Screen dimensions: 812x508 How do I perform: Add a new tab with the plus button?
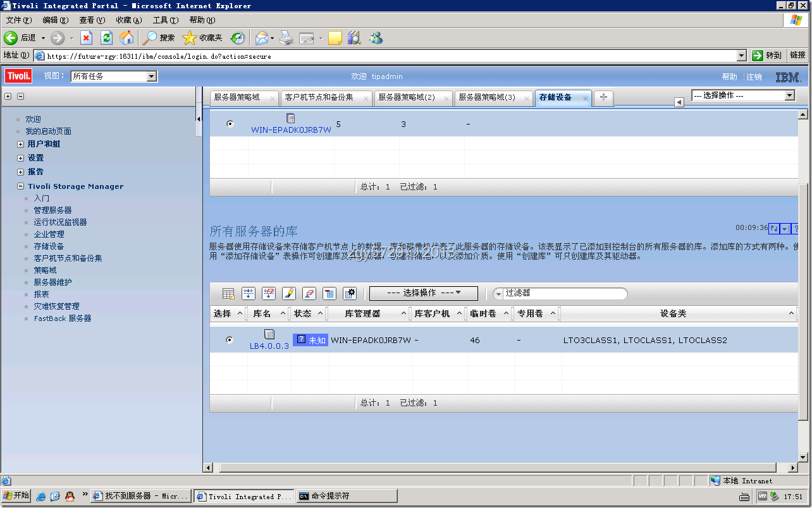pos(604,97)
